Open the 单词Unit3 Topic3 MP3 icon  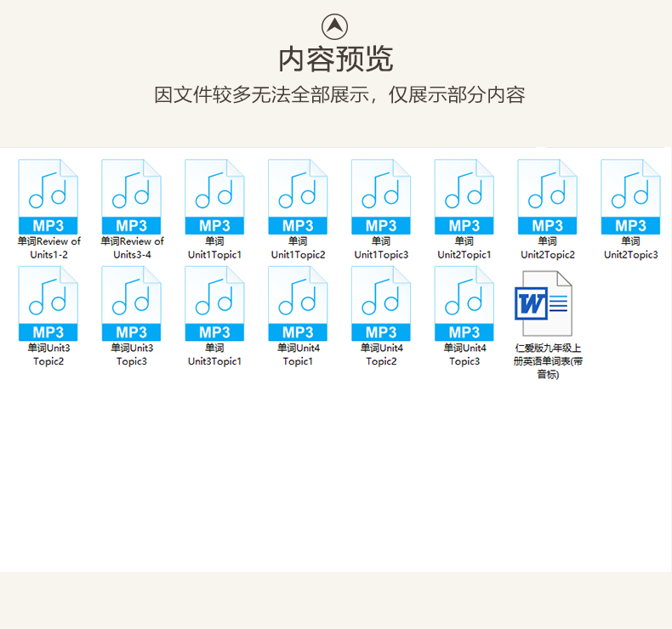(x=131, y=303)
